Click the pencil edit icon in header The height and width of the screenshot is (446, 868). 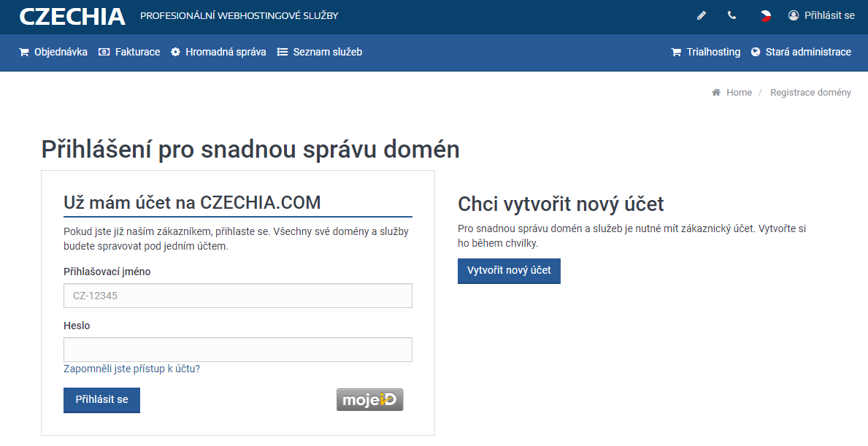(x=702, y=15)
